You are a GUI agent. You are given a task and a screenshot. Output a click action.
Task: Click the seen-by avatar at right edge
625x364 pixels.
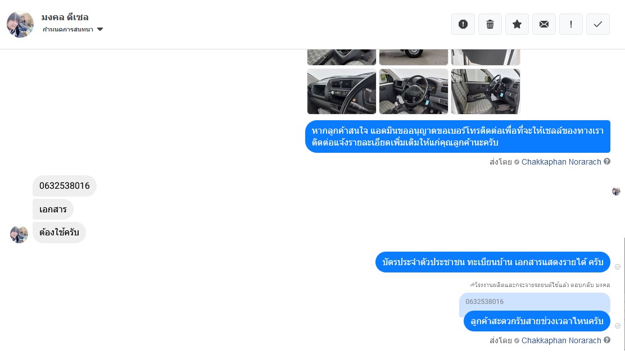click(616, 192)
